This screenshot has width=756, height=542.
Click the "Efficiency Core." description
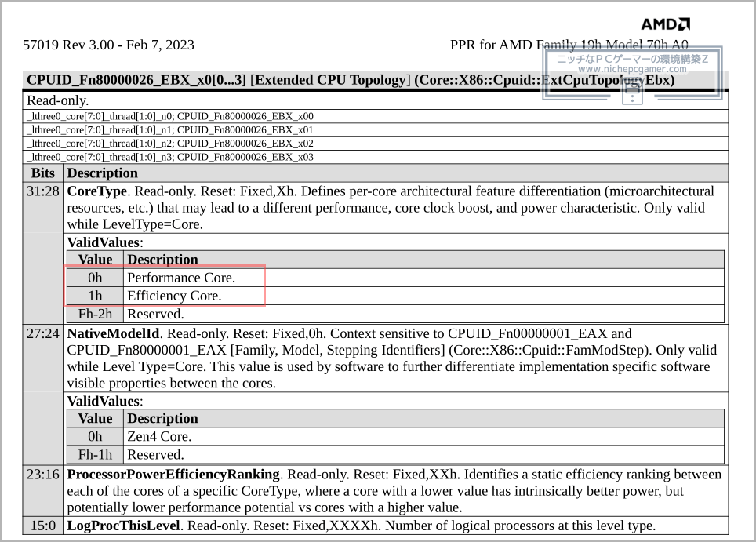point(175,296)
